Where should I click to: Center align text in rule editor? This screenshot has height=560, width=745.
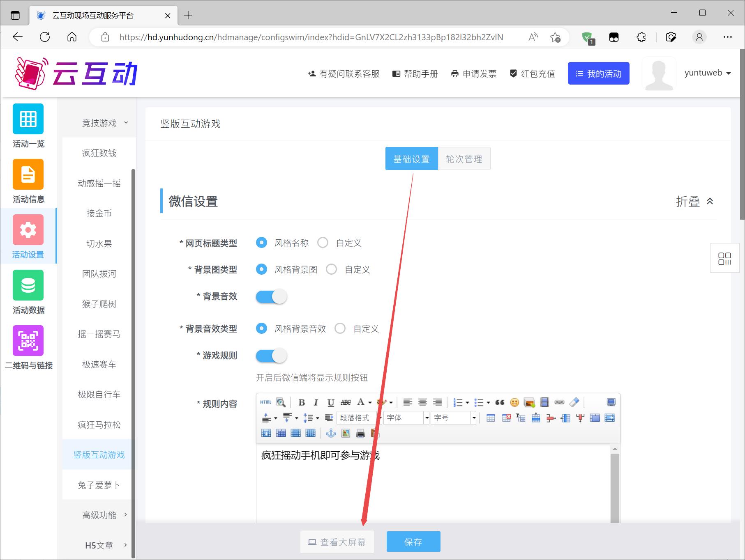(x=422, y=402)
